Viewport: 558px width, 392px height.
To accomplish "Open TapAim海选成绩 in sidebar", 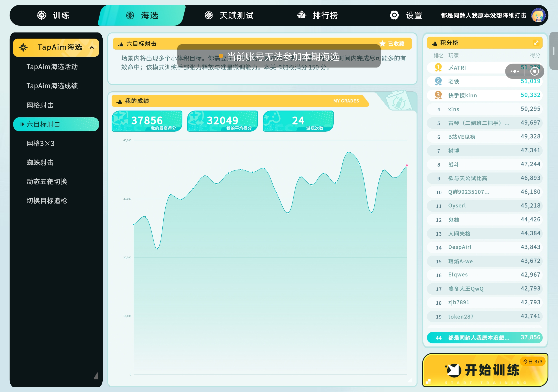I will coord(52,86).
